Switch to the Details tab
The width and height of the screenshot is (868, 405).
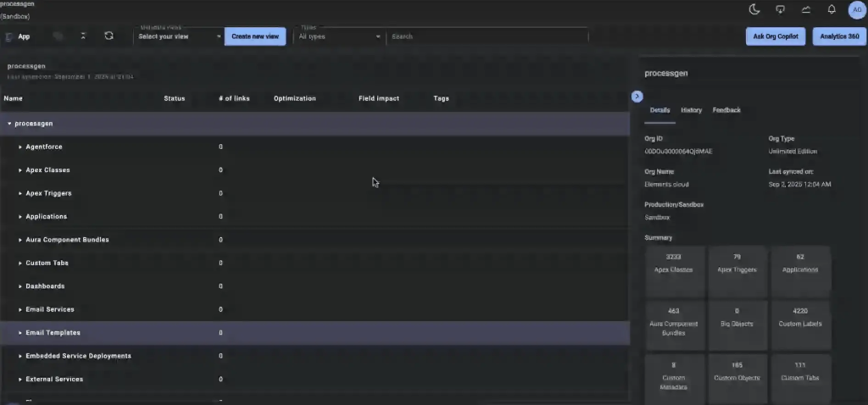point(659,110)
